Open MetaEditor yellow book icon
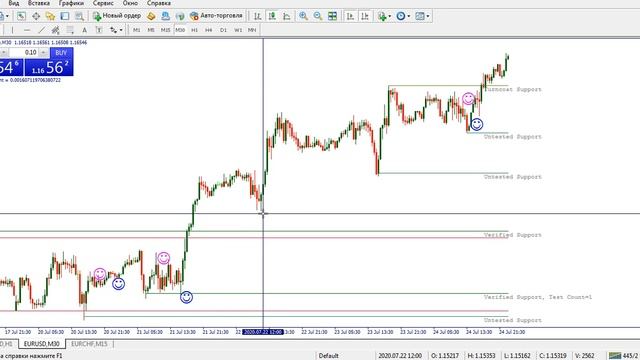 pos(151,16)
